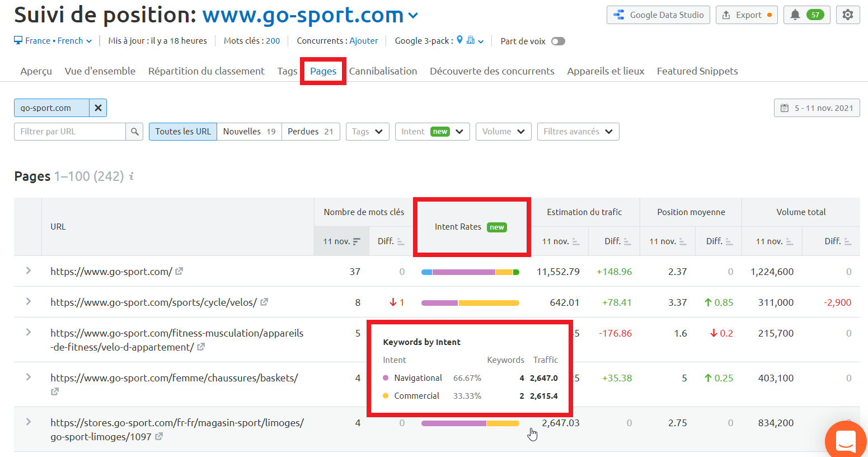Expand the go-sport-limoges/1097 row
868x457 pixels.
click(28, 422)
